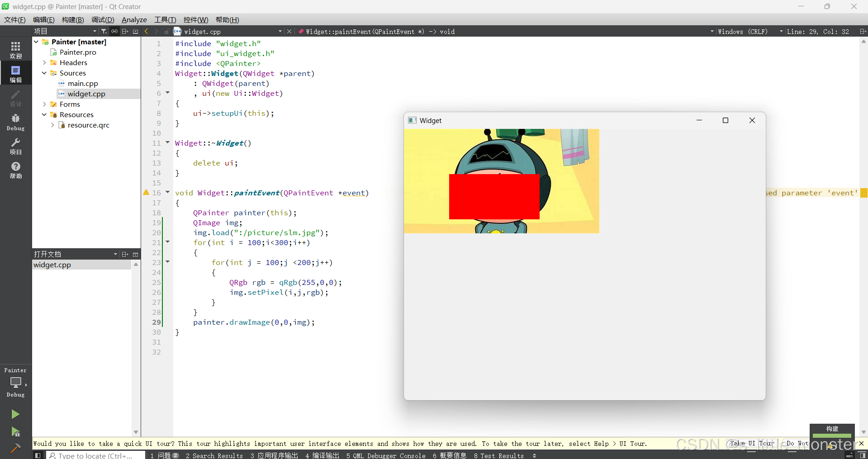Open the Analyze menu
Viewport: 868px width, 459px height.
(x=134, y=19)
